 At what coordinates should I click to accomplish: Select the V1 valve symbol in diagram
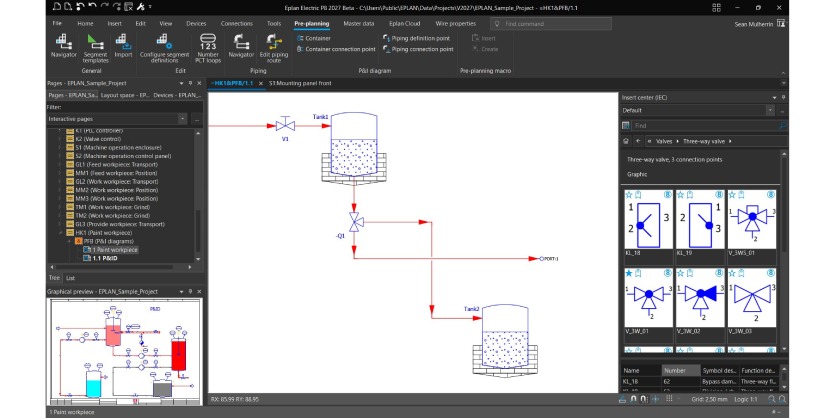click(285, 126)
